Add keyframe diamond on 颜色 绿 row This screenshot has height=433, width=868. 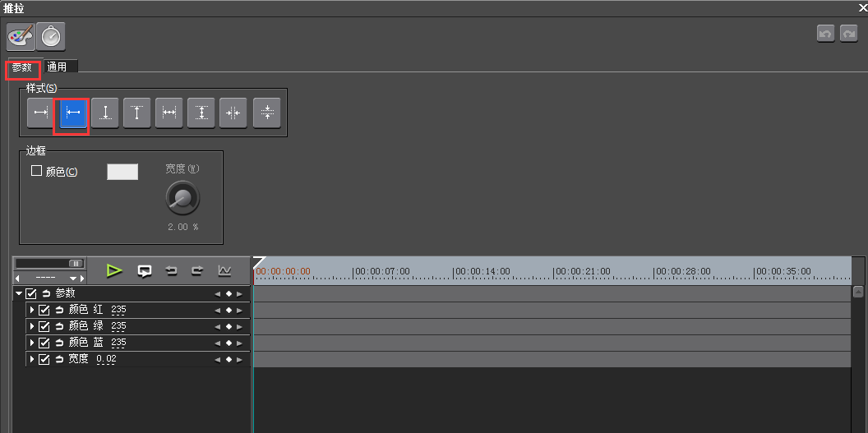(229, 327)
